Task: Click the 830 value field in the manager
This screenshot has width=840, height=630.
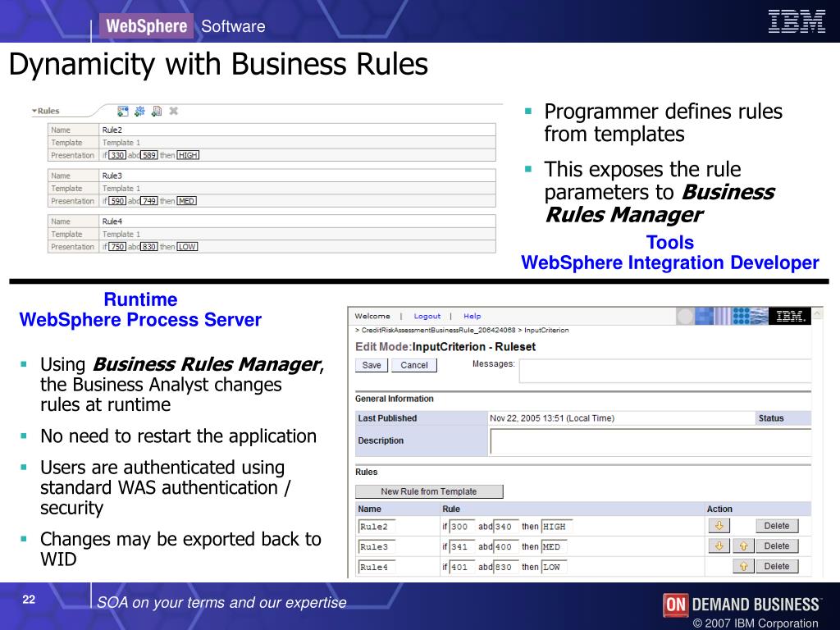Action: (x=505, y=568)
